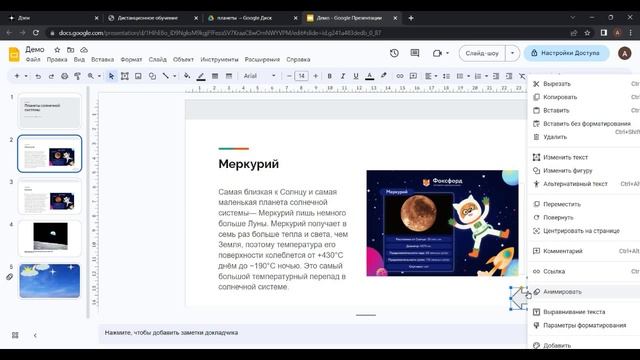Open the text align dropdown
The width and height of the screenshot is (640, 360).
[x=431, y=76]
